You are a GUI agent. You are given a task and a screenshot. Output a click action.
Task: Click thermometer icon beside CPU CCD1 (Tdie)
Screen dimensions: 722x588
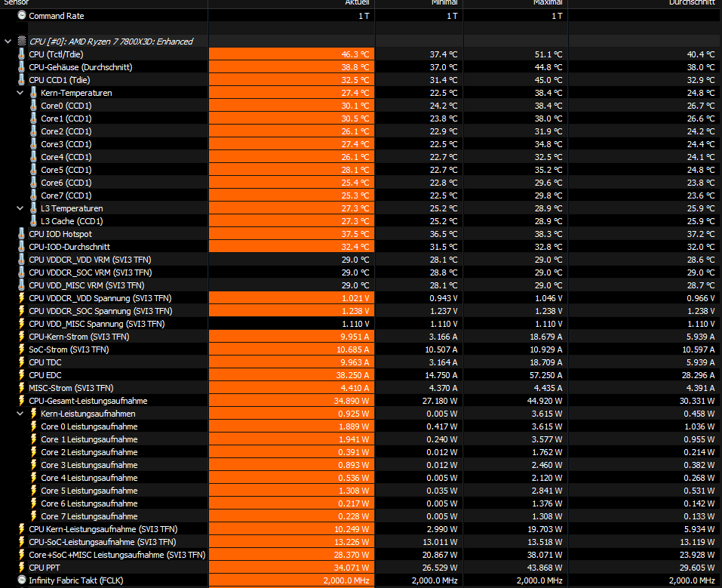22,80
